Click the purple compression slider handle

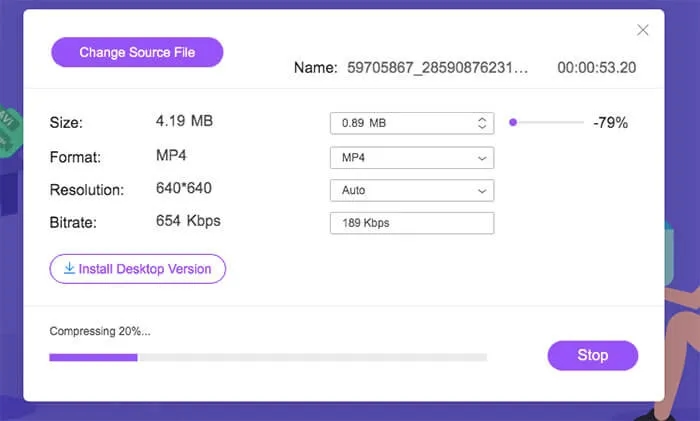point(513,123)
